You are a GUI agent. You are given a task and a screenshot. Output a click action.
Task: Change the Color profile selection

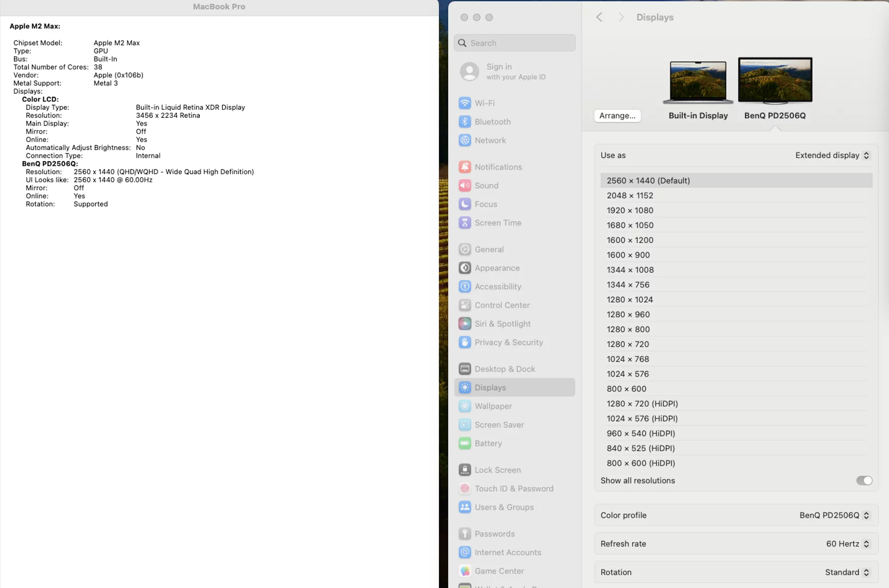(834, 515)
